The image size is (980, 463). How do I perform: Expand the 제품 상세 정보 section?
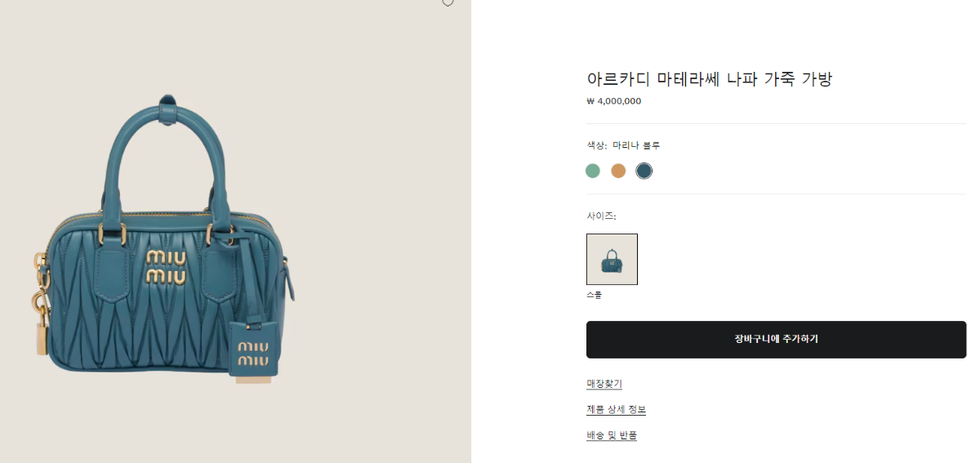(616, 409)
